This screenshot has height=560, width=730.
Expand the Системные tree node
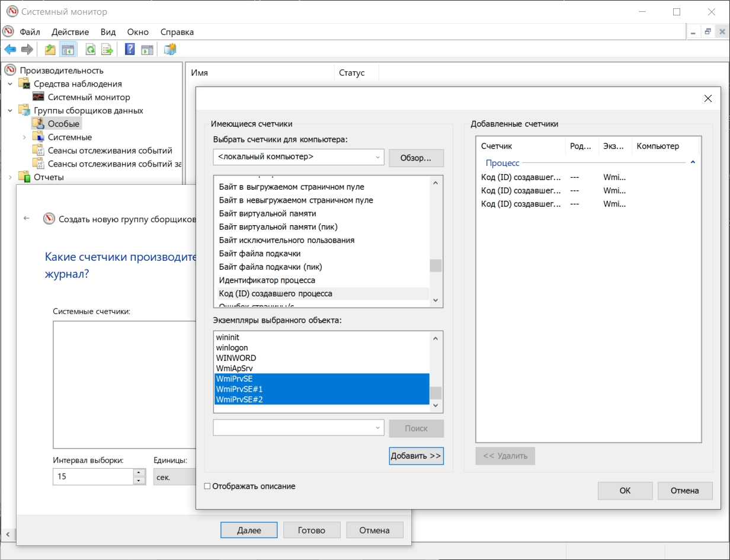click(x=24, y=137)
